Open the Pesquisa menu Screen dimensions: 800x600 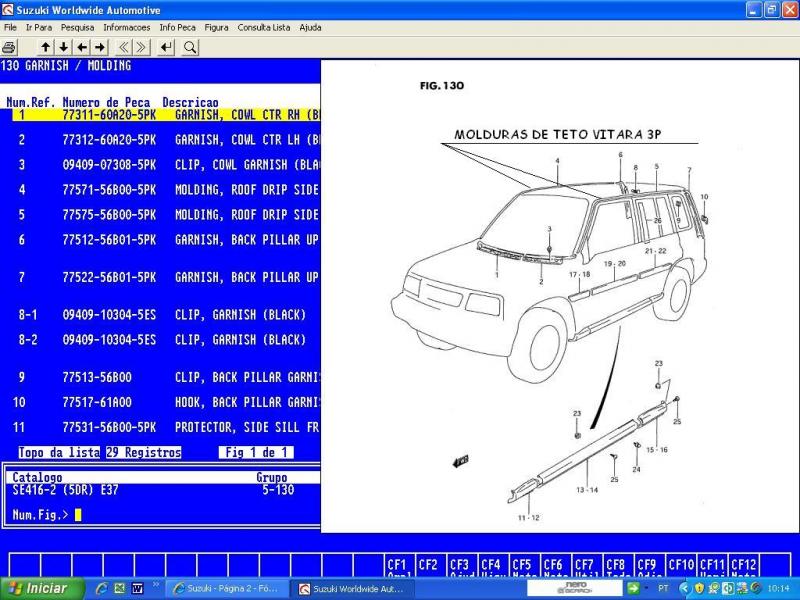78,28
